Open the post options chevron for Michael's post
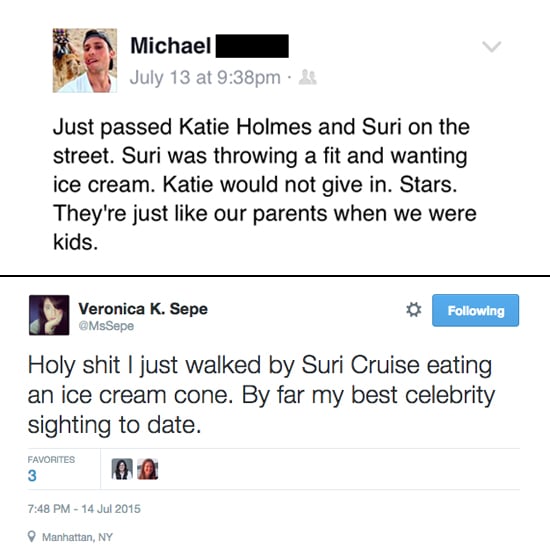Viewport: 550px width, 550px height. point(491,46)
